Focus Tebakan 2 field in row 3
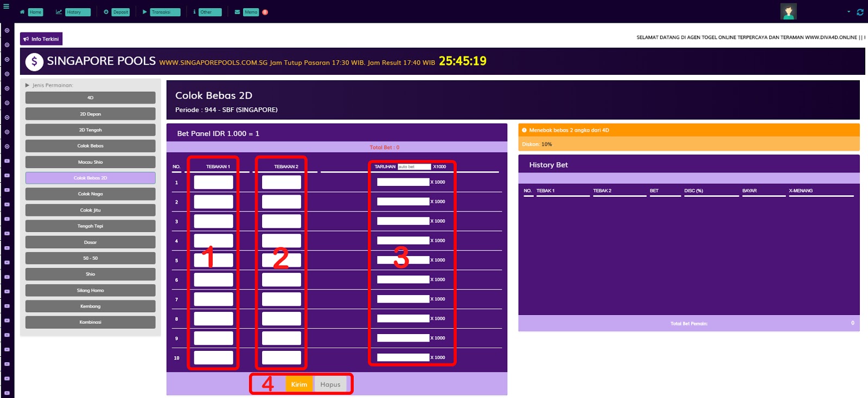The width and height of the screenshot is (868, 398). [x=282, y=221]
